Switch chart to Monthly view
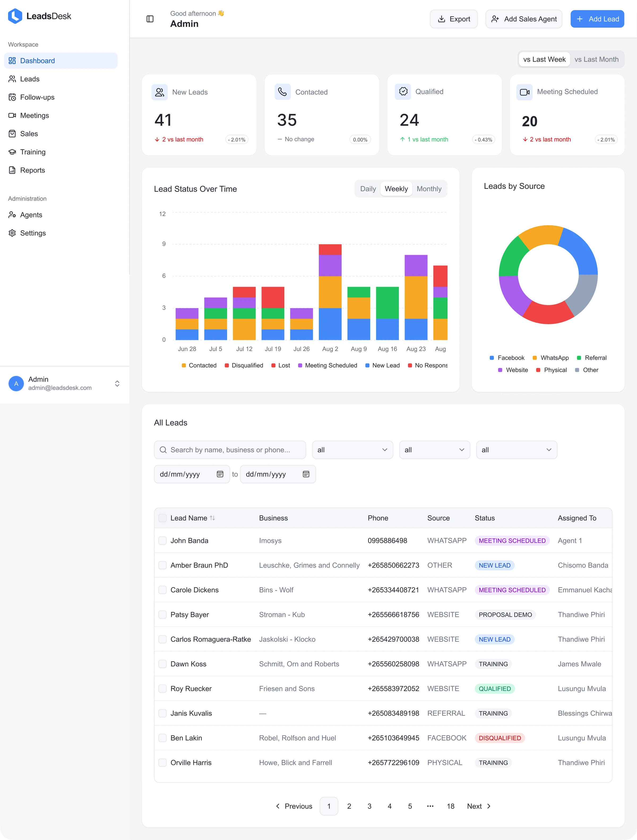637x840 pixels. coord(429,189)
